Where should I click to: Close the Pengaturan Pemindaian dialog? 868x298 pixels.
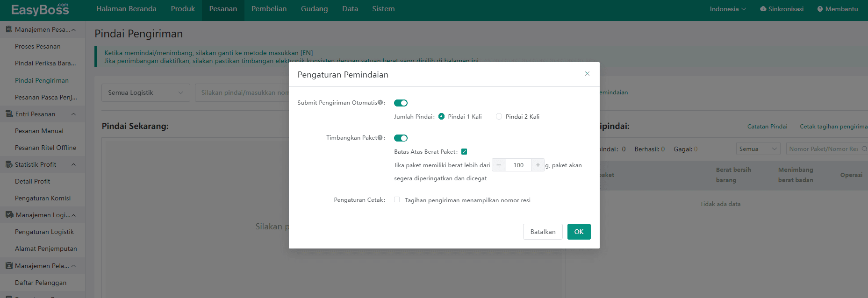pyautogui.click(x=587, y=74)
